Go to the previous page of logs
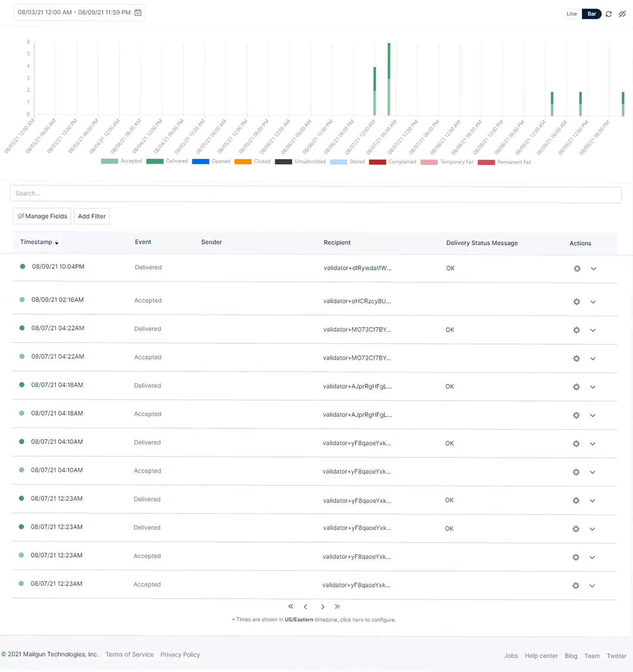The image size is (633, 672). coord(306,607)
